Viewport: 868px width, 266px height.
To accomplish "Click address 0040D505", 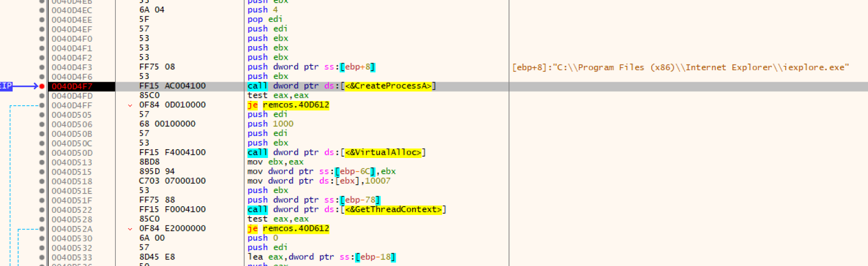I will coord(72,115).
